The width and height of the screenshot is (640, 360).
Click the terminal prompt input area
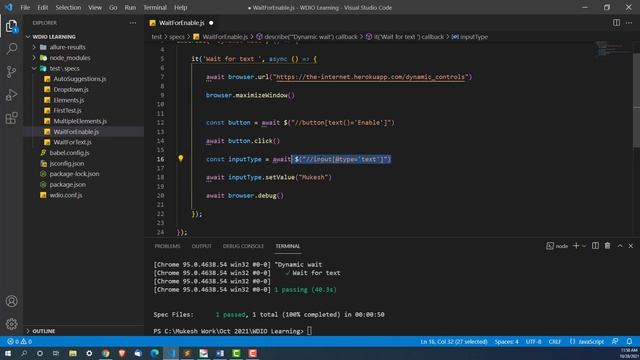pyautogui.click(x=309, y=331)
